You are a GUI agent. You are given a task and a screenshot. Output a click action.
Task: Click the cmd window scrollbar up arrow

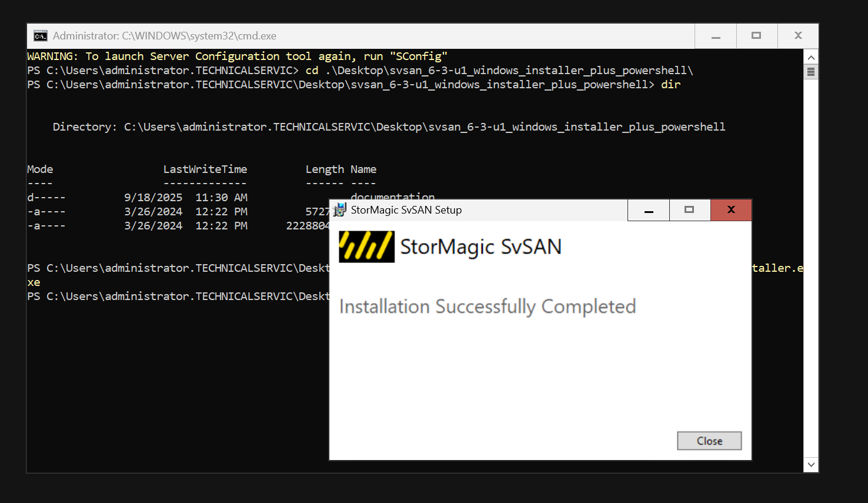click(x=811, y=57)
